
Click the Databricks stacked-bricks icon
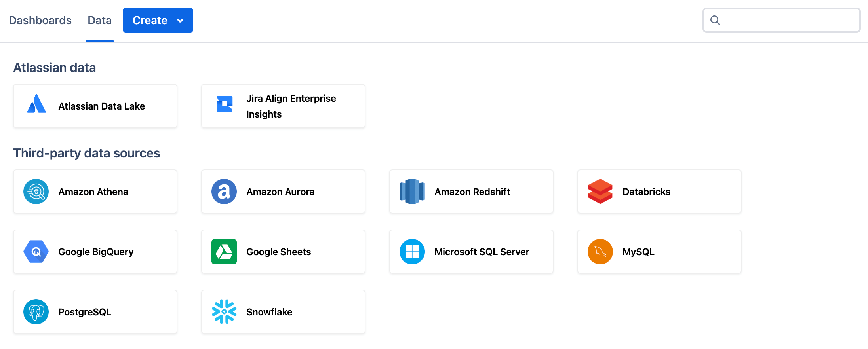(x=600, y=192)
